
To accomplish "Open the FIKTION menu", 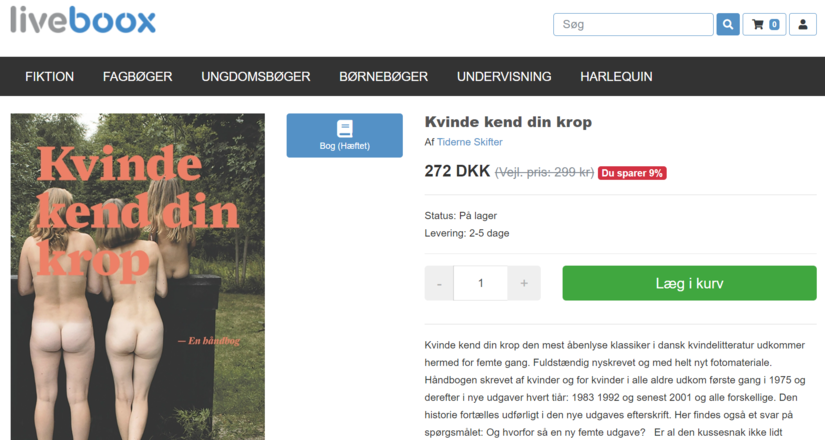I will tap(49, 76).
